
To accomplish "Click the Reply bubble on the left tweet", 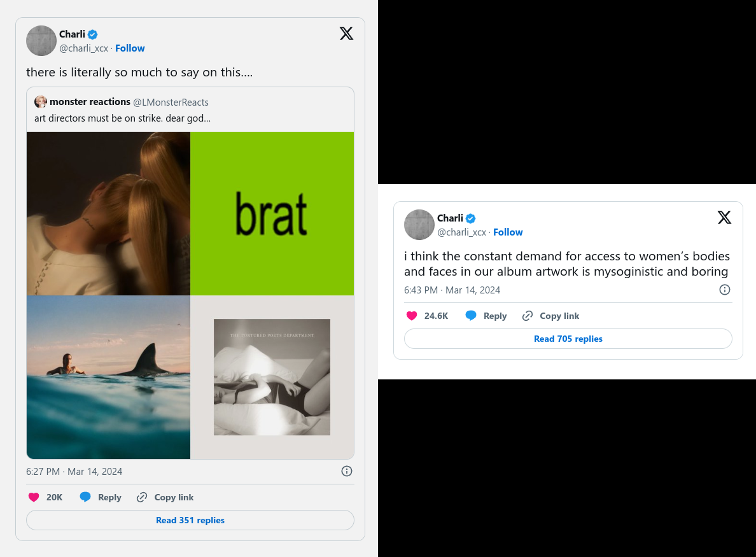I will (101, 497).
